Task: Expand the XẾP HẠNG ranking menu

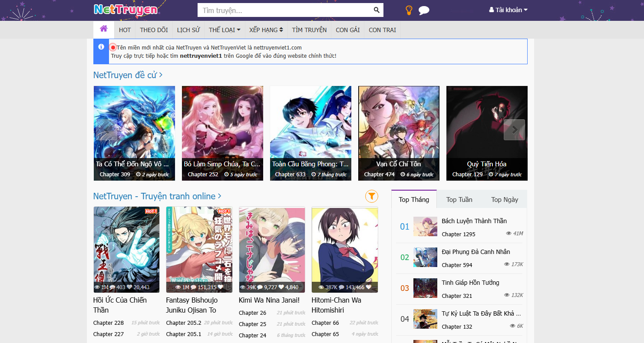Action: pos(266,30)
